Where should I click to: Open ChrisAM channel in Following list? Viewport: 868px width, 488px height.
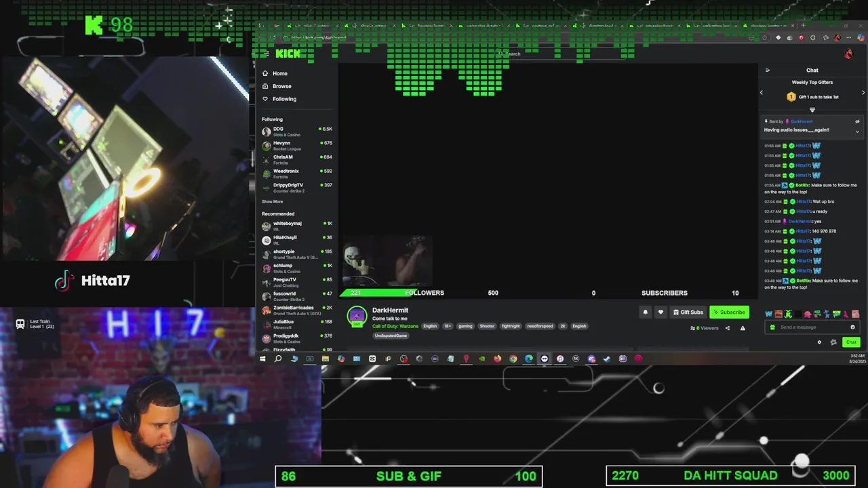click(x=297, y=159)
